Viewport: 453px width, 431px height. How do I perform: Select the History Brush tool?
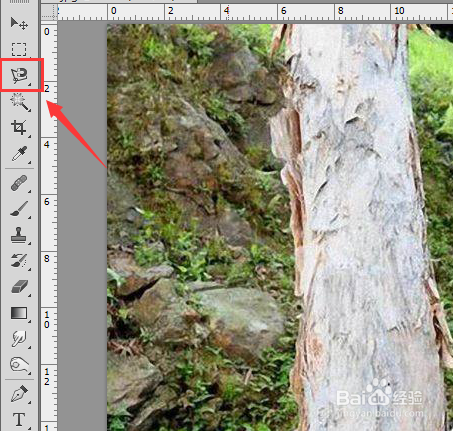[19, 261]
